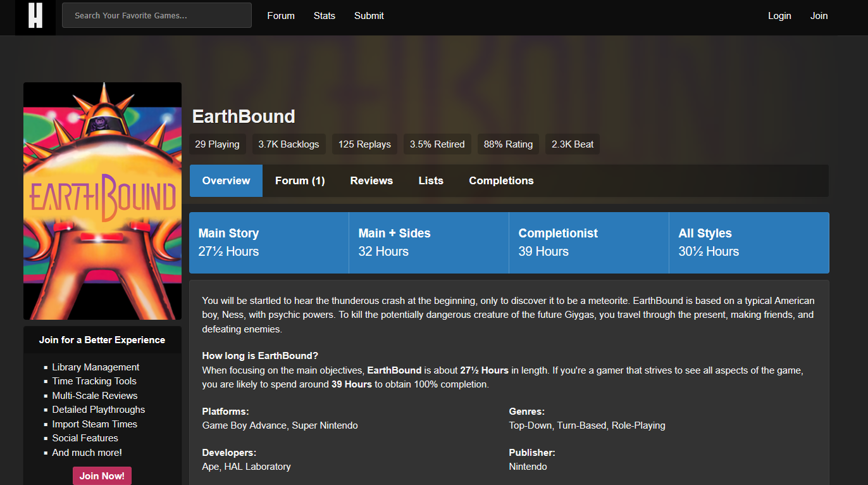The image size is (868, 485).
Task: Click the Main Story 27½ Hours tile
Action: tap(269, 242)
